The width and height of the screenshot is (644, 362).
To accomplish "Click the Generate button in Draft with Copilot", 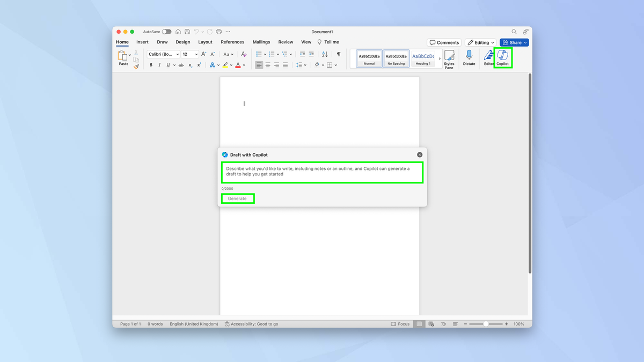I will click(x=238, y=198).
